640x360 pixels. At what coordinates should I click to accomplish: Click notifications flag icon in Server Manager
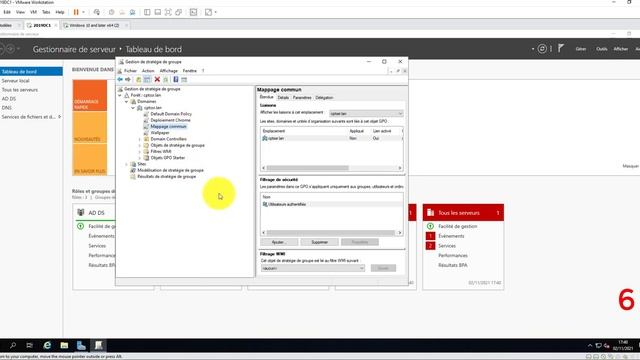tap(561, 49)
